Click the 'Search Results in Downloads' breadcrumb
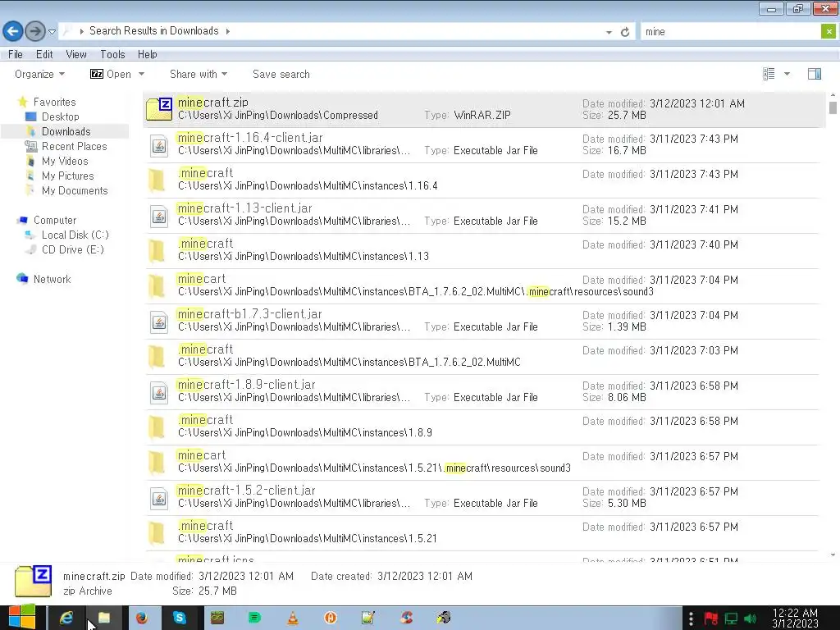840x630 pixels. 153,31
